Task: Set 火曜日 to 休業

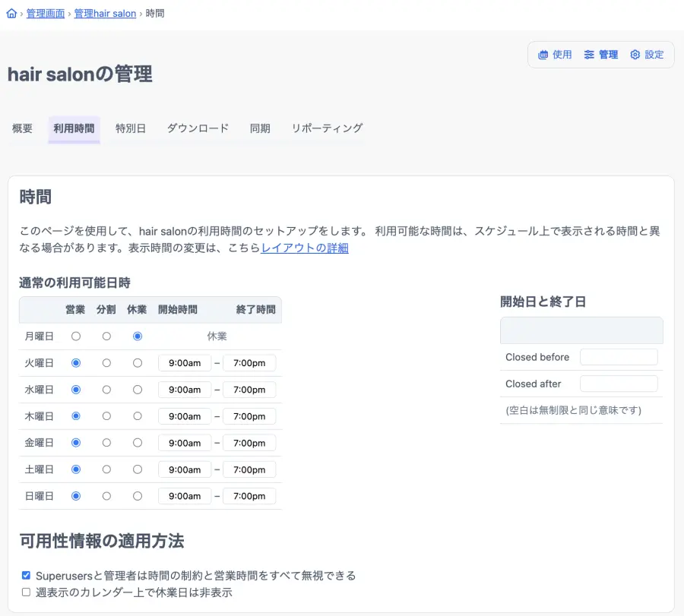Action: tap(138, 363)
